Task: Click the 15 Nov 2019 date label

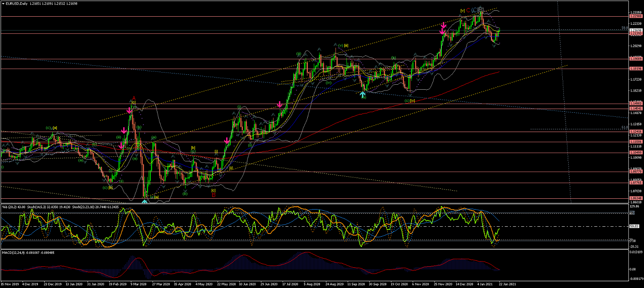Action: tap(9, 284)
